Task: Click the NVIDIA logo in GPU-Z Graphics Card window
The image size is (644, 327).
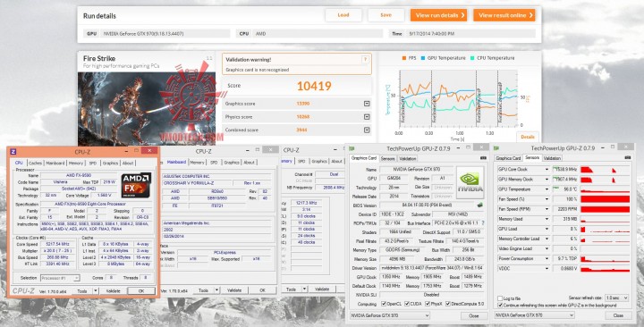Action: (x=470, y=182)
